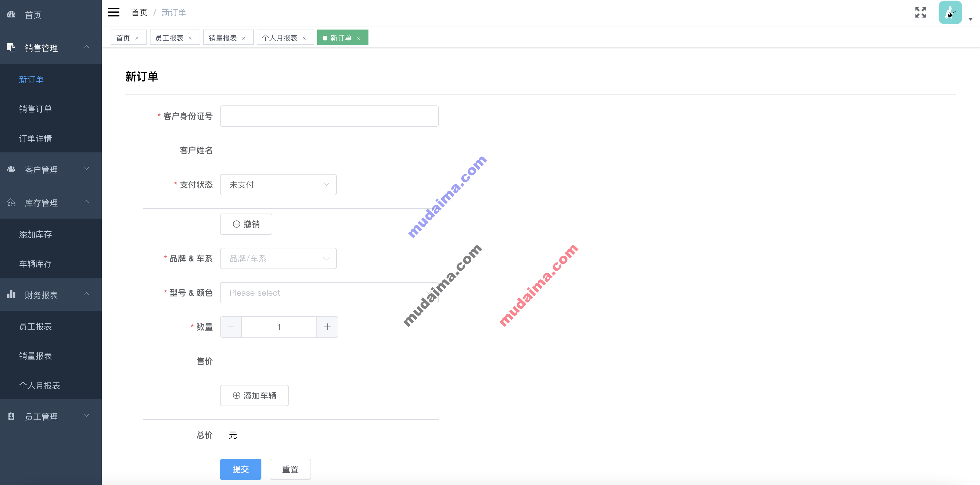Viewport: 980px width, 485px height.
Task: Expand the 品牌 & 车系 dropdown
Action: point(279,258)
